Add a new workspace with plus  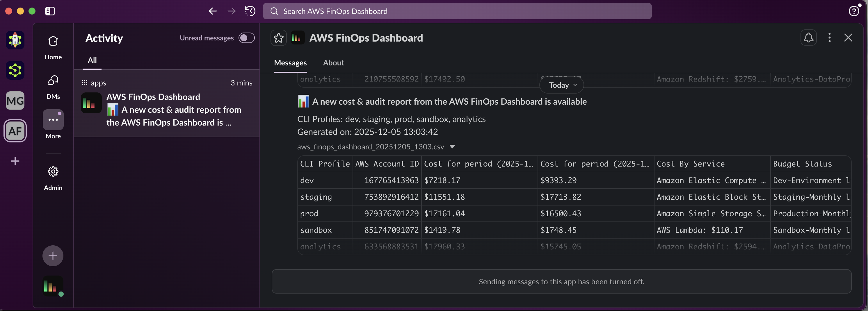click(15, 161)
